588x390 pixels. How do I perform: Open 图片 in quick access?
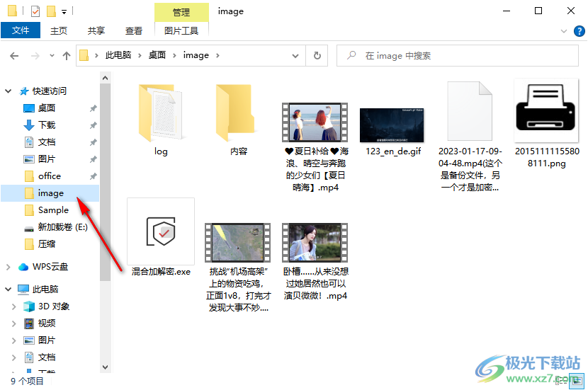click(x=47, y=159)
